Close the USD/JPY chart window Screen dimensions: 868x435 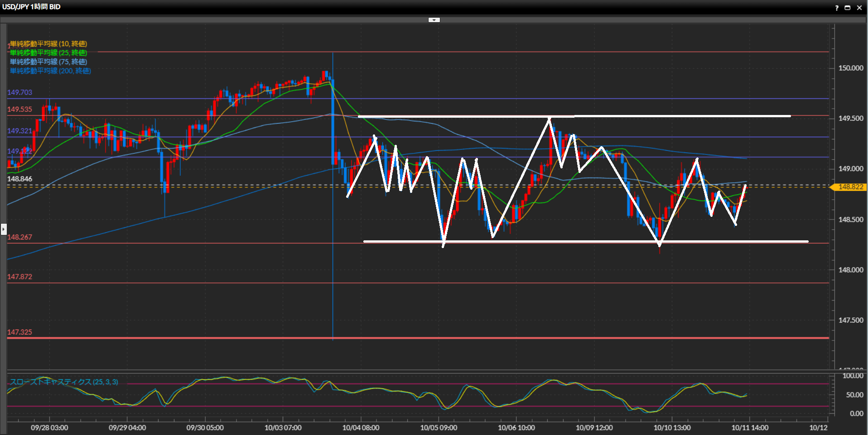click(859, 8)
